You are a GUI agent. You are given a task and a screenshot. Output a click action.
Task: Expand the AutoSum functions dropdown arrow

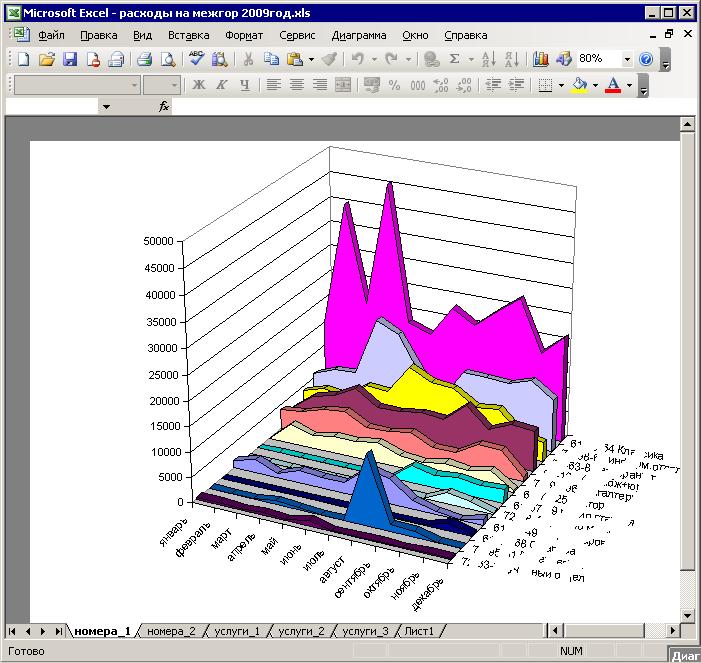(471, 59)
